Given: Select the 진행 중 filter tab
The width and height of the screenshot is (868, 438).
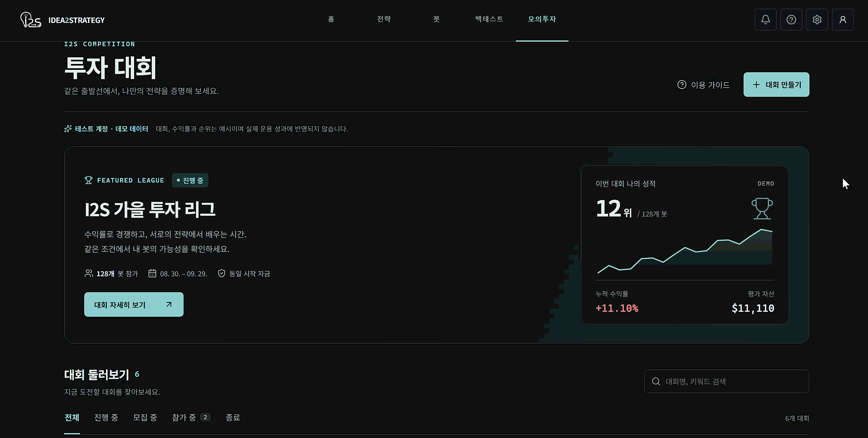Looking at the screenshot, I should (x=106, y=417).
